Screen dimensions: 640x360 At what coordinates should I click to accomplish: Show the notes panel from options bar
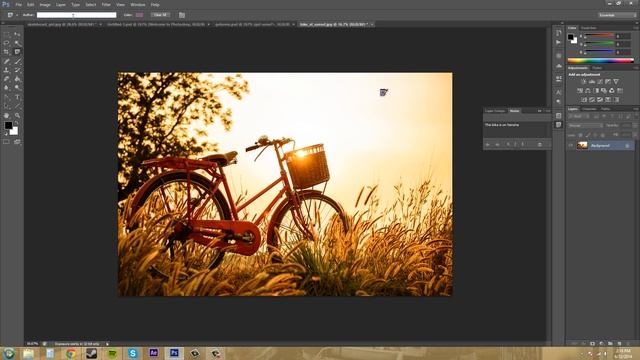(x=182, y=15)
